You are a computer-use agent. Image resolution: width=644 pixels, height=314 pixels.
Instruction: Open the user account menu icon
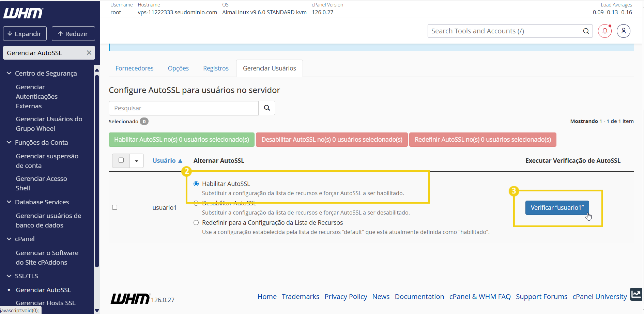(624, 31)
